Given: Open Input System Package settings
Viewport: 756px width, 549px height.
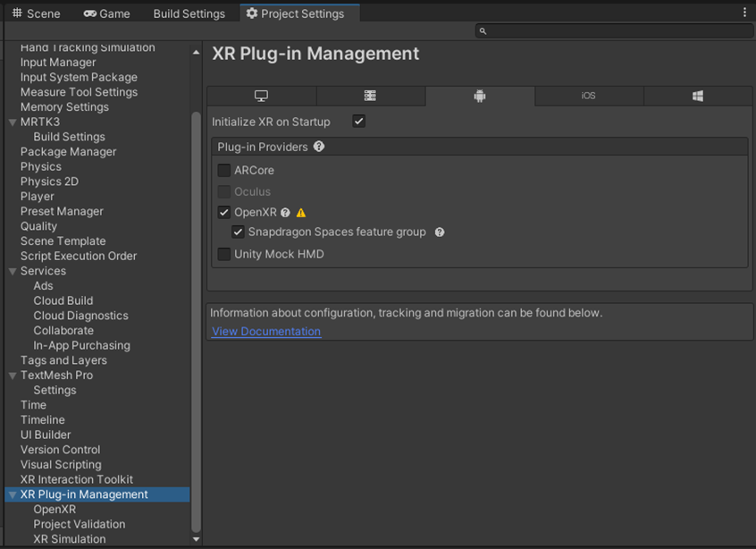Looking at the screenshot, I should [x=79, y=77].
